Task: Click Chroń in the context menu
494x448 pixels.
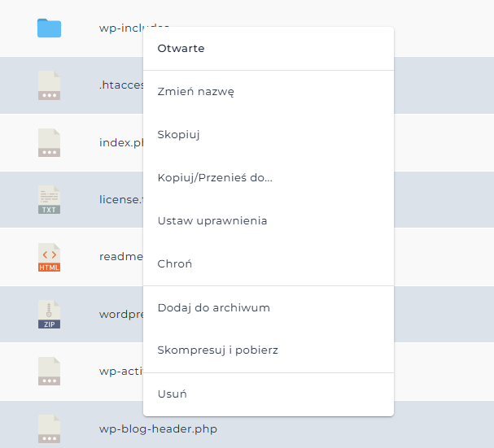Action: click(x=175, y=264)
